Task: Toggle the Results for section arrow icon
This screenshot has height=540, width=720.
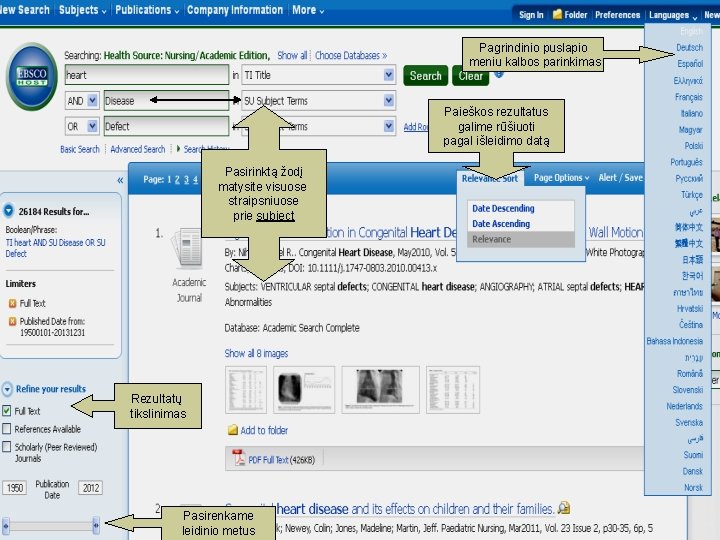Action: [8, 211]
